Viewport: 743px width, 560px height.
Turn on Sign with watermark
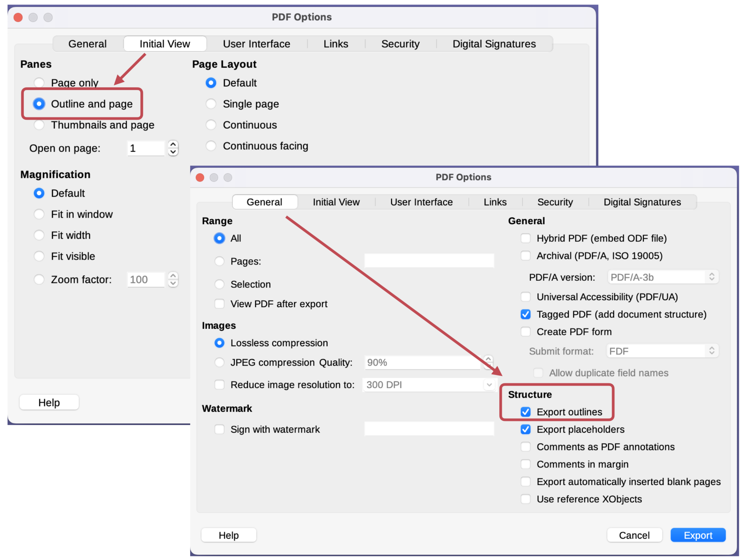click(219, 429)
